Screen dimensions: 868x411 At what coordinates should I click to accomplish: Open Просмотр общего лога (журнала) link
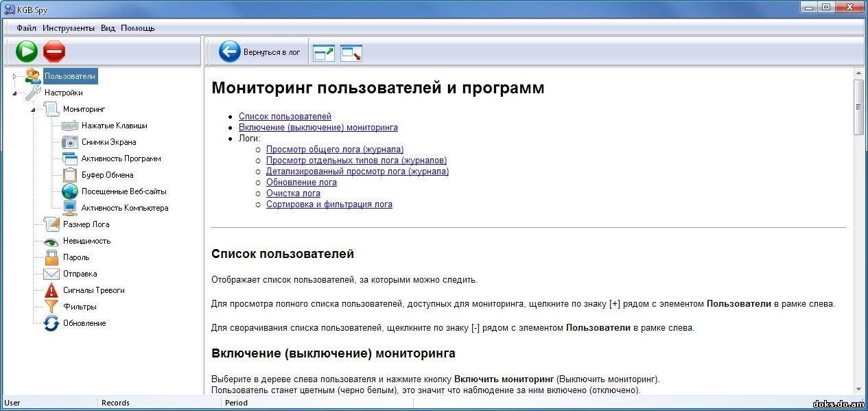[x=335, y=150]
